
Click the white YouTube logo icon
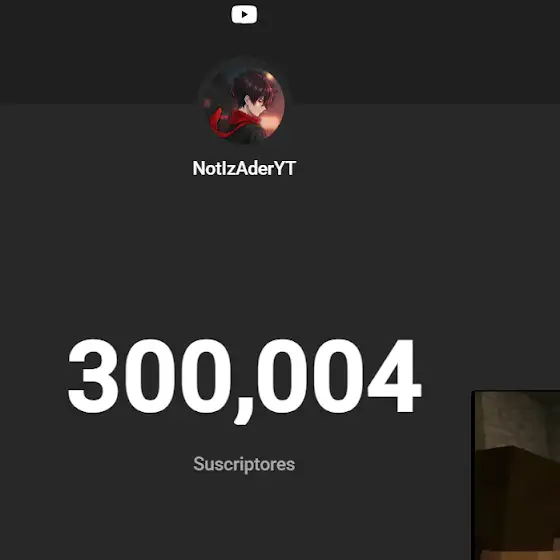click(244, 14)
